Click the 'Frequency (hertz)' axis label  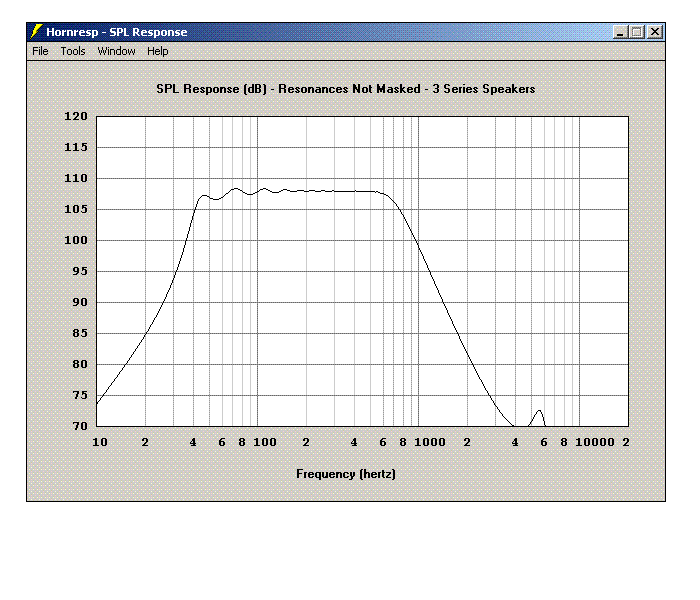pos(346,474)
